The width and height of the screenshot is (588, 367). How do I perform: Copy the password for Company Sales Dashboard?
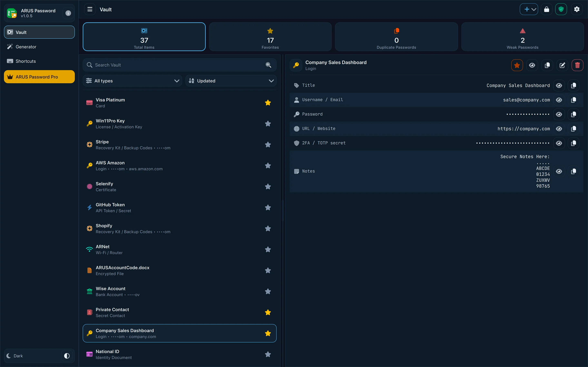(x=574, y=114)
